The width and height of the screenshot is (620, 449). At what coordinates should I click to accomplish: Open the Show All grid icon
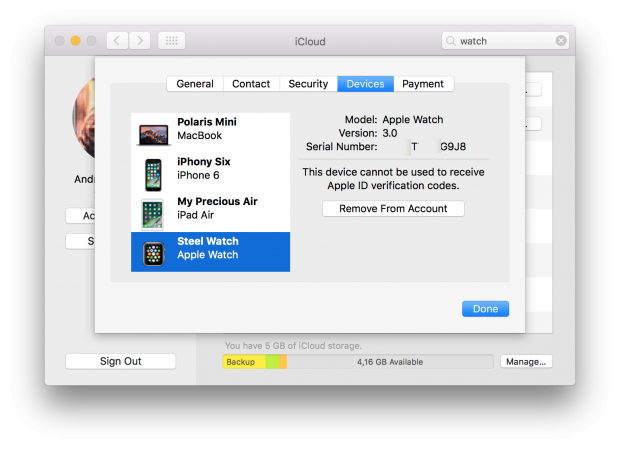click(172, 41)
